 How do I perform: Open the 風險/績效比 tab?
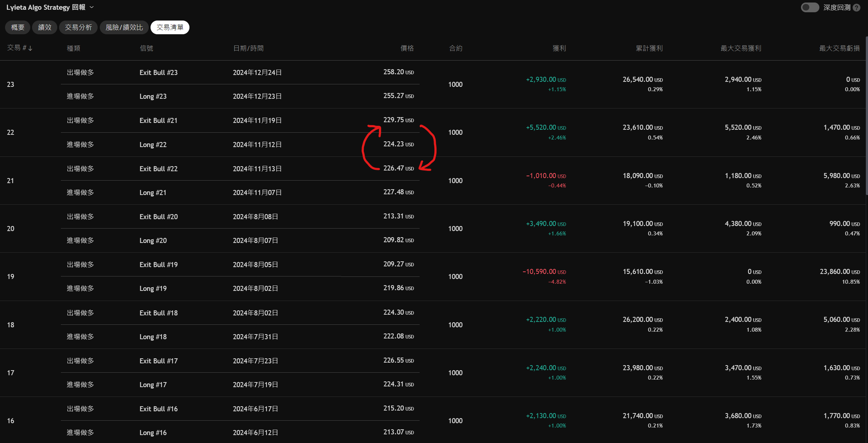pyautogui.click(x=124, y=27)
